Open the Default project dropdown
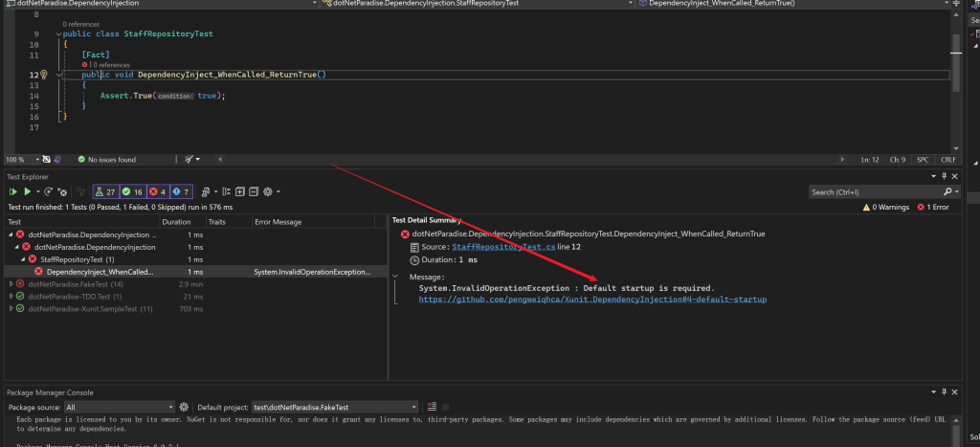The height and width of the screenshot is (447, 980). tap(335, 407)
